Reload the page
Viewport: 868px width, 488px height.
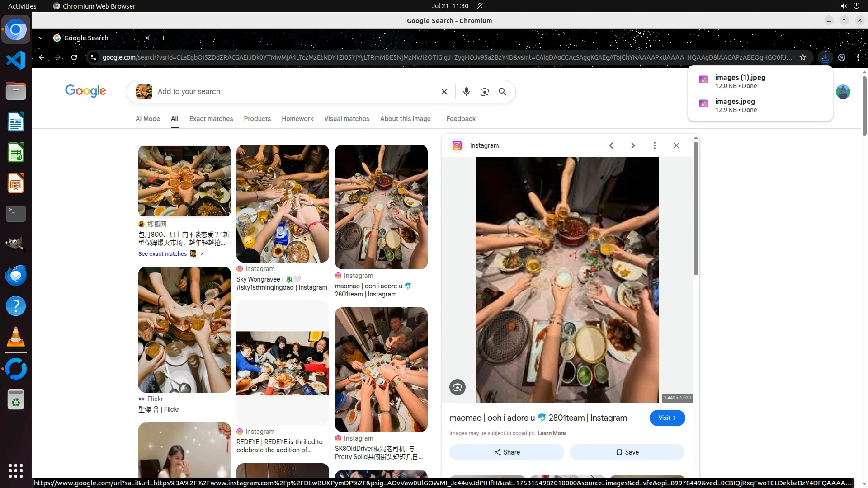pos(74,57)
